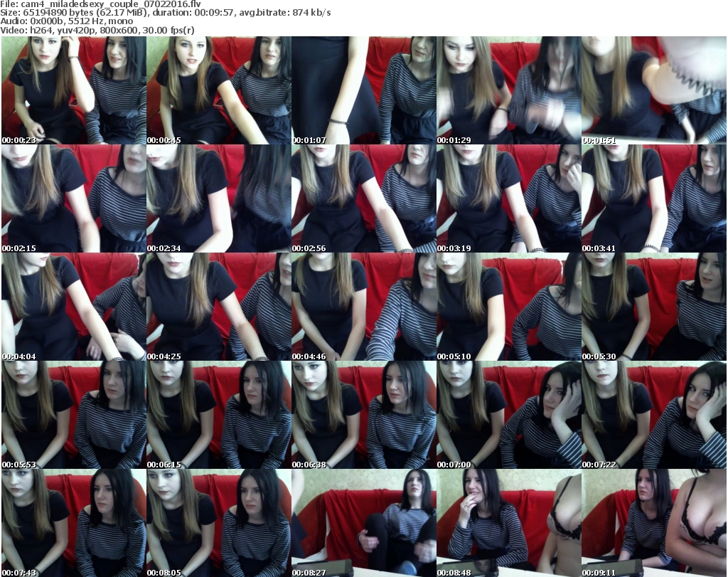Image resolution: width=728 pixels, height=577 pixels.
Task: Pick the frame at 00:09:11
Action: 654,523
